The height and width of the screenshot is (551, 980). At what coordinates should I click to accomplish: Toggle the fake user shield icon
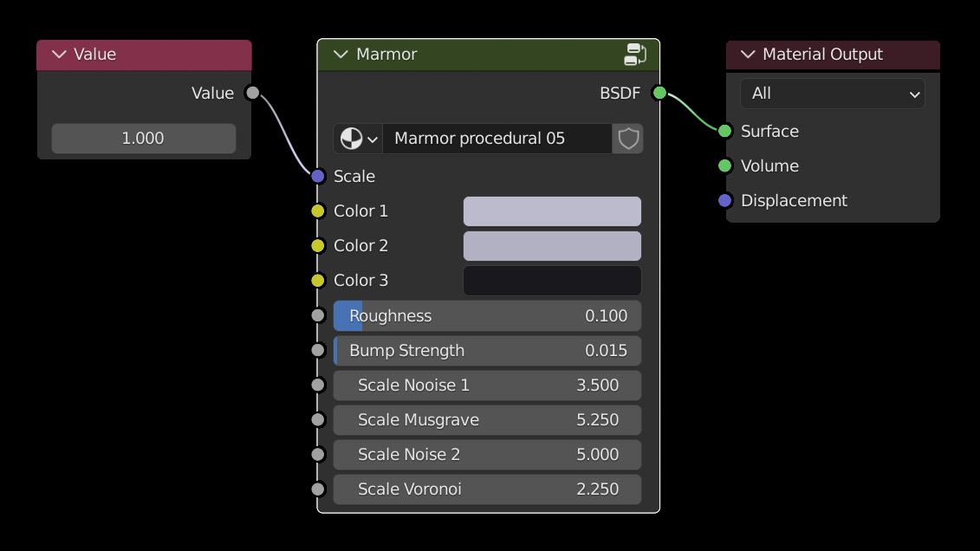pyautogui.click(x=628, y=139)
